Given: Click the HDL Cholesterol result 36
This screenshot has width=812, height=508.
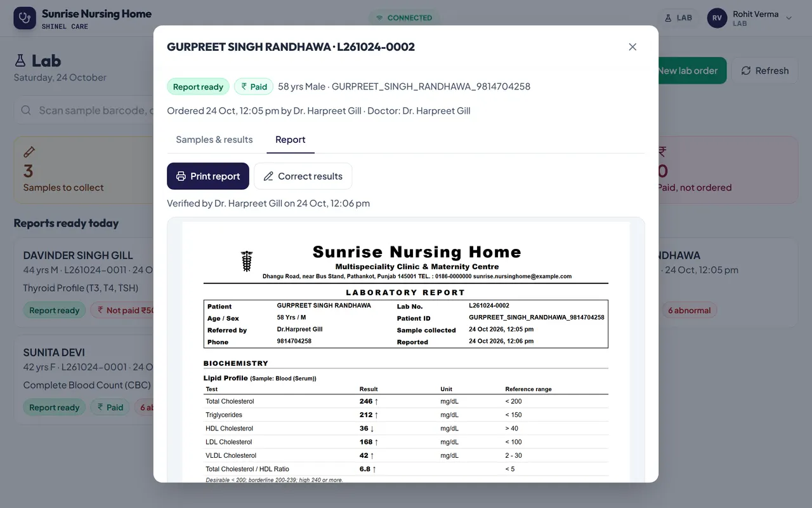Looking at the screenshot, I should tap(364, 429).
